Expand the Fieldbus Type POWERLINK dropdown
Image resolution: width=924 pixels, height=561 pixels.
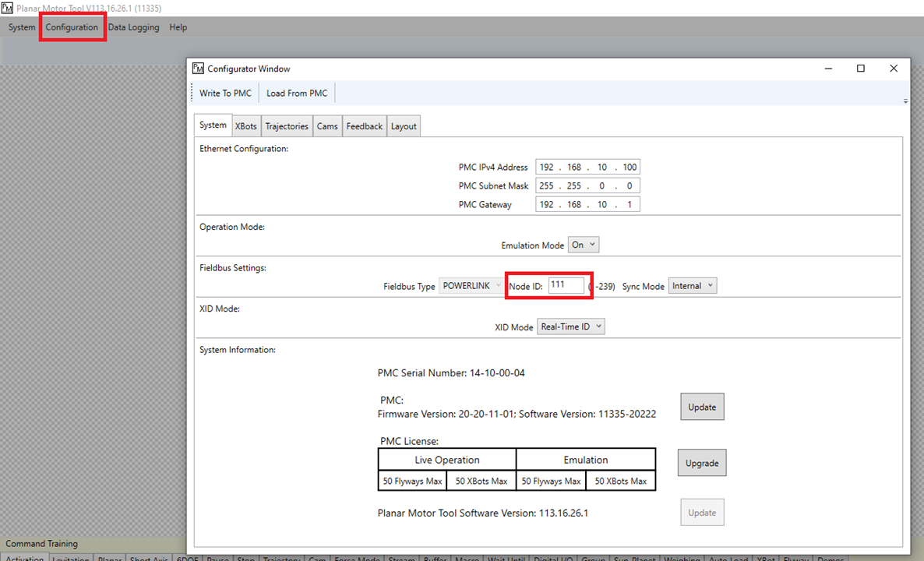[471, 286]
